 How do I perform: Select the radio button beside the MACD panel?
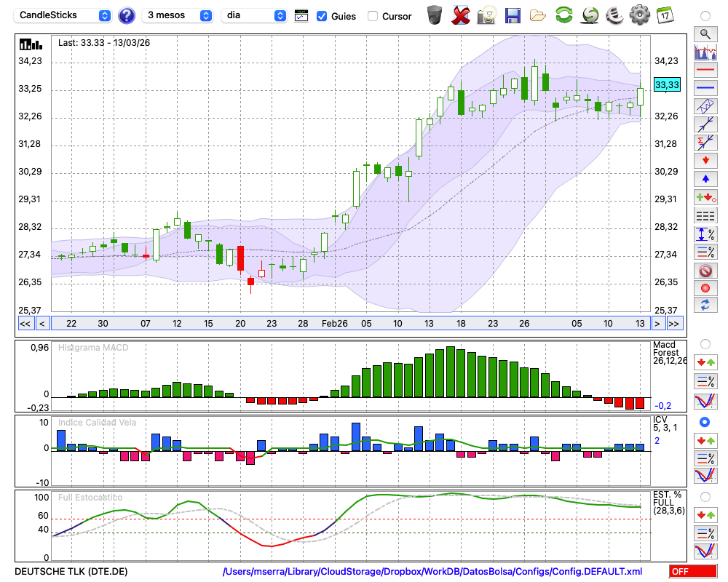pyautogui.click(x=705, y=343)
